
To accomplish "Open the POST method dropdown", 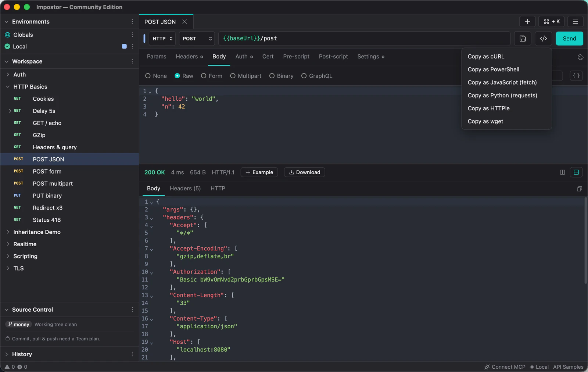I will pos(197,39).
